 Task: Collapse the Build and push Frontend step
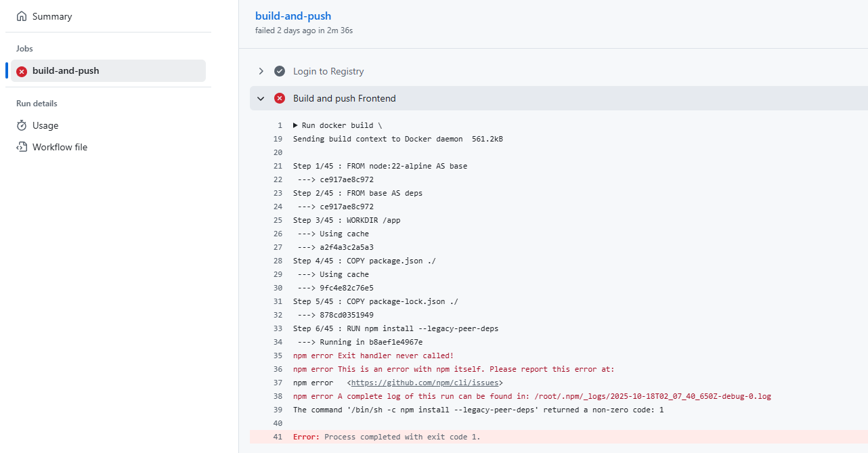point(261,98)
